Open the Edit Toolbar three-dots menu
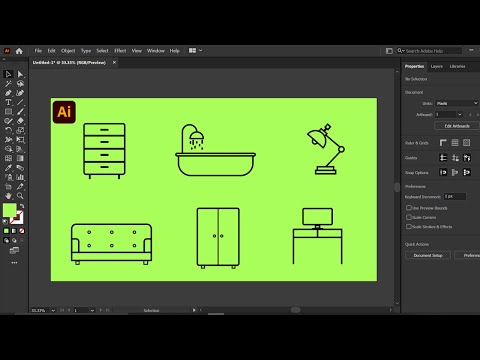 click(14, 263)
